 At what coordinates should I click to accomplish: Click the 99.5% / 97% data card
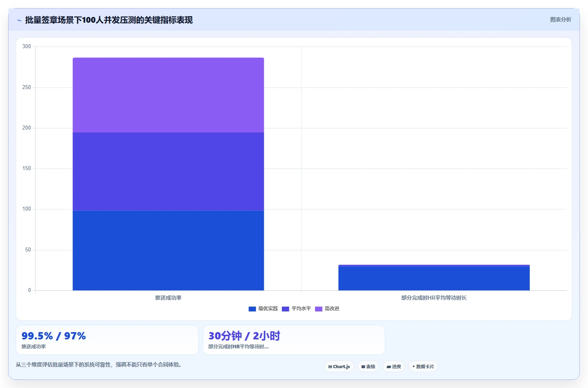click(x=107, y=340)
